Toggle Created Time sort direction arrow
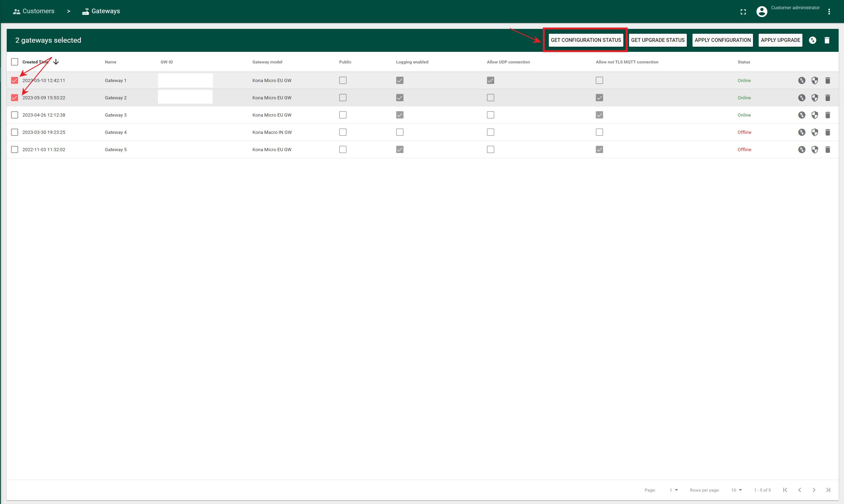 (56, 62)
